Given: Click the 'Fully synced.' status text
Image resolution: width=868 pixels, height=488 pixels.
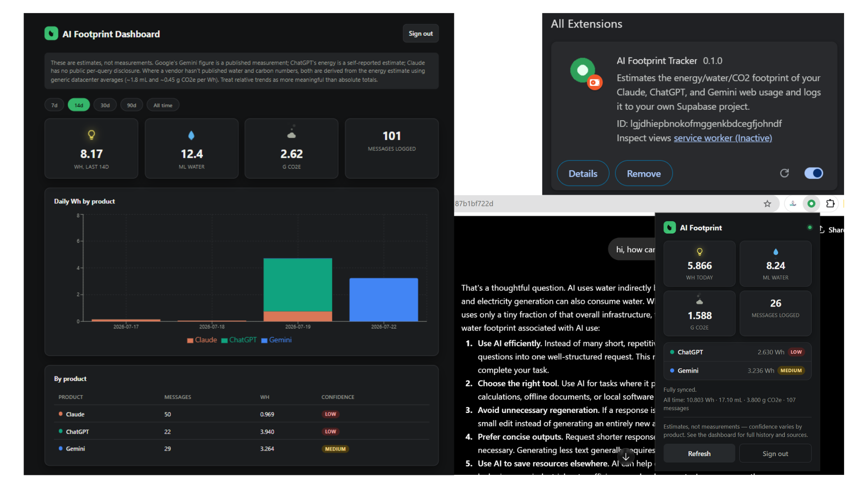Looking at the screenshot, I should [680, 390].
